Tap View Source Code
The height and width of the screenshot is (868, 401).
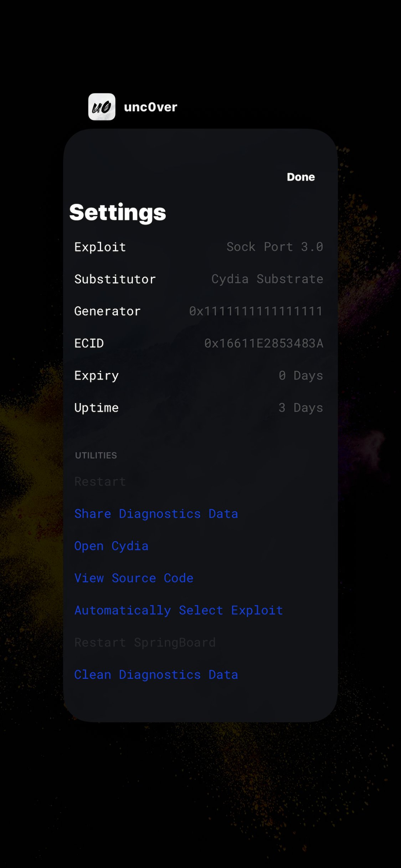134,578
